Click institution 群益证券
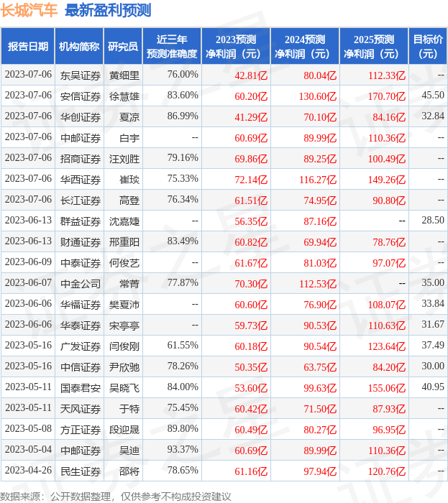 pos(81,221)
